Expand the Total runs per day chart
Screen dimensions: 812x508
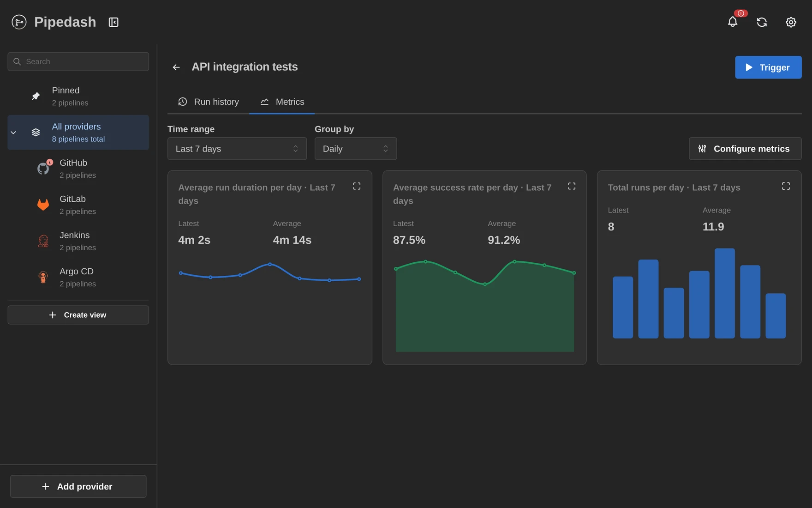pos(786,186)
